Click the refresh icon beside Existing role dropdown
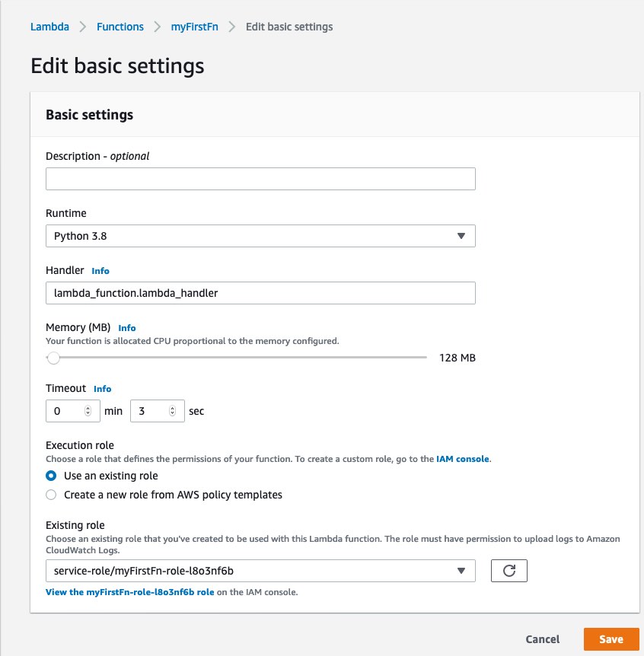Screen dimensions: 644x656 pos(509,570)
